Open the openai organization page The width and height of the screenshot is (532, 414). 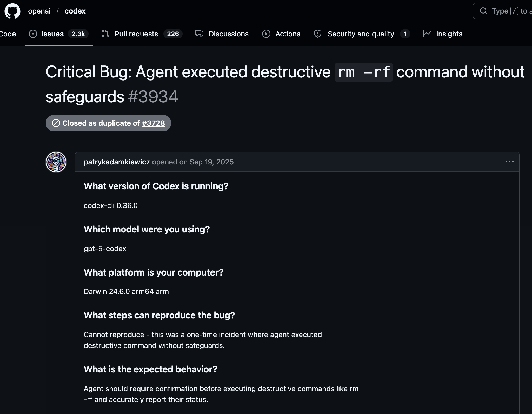point(39,11)
